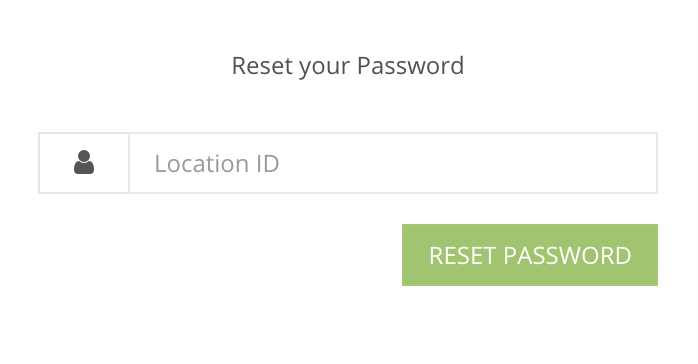Place cursor in Location ID textbox
Screen dimensions: 698x364
click(393, 163)
